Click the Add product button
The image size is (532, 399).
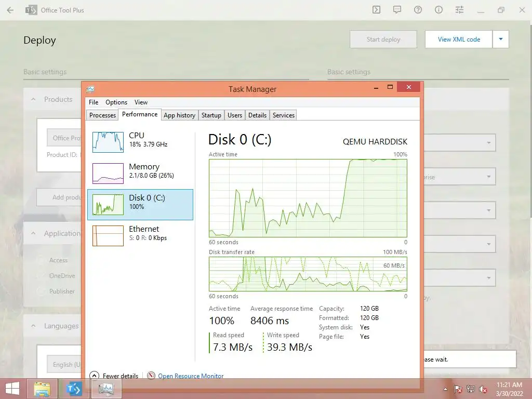(x=59, y=197)
